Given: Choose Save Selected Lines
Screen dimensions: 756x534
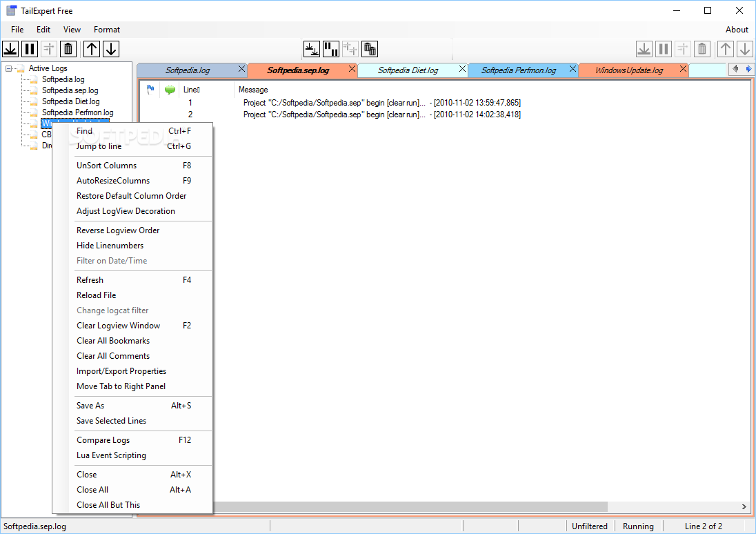Looking at the screenshot, I should coord(132,421).
